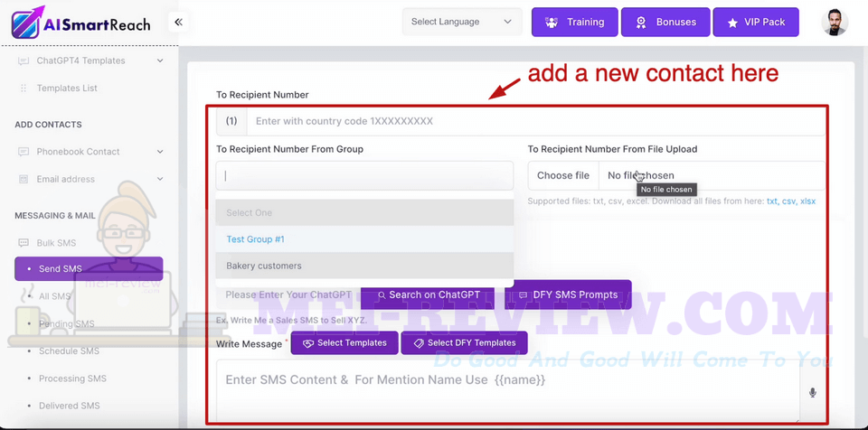
Task: Click the AISmartReach logo
Action: (80, 23)
